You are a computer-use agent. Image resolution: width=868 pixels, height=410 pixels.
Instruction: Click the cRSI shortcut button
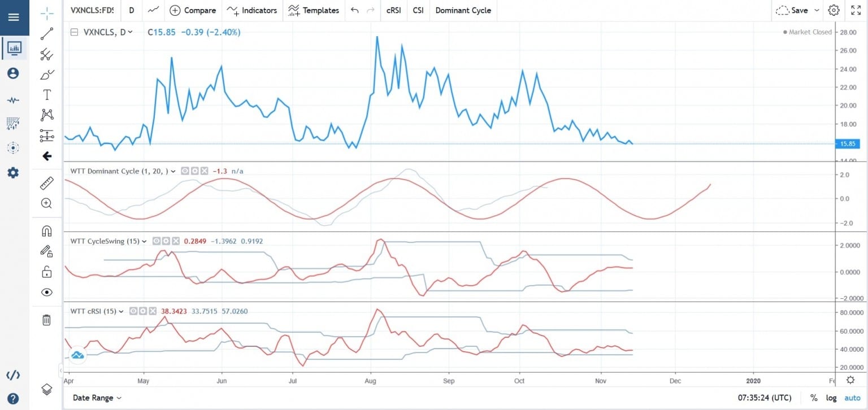(393, 10)
